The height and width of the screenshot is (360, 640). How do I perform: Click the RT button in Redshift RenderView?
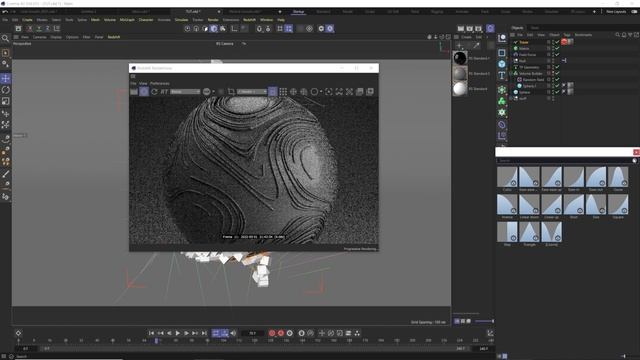coord(164,92)
